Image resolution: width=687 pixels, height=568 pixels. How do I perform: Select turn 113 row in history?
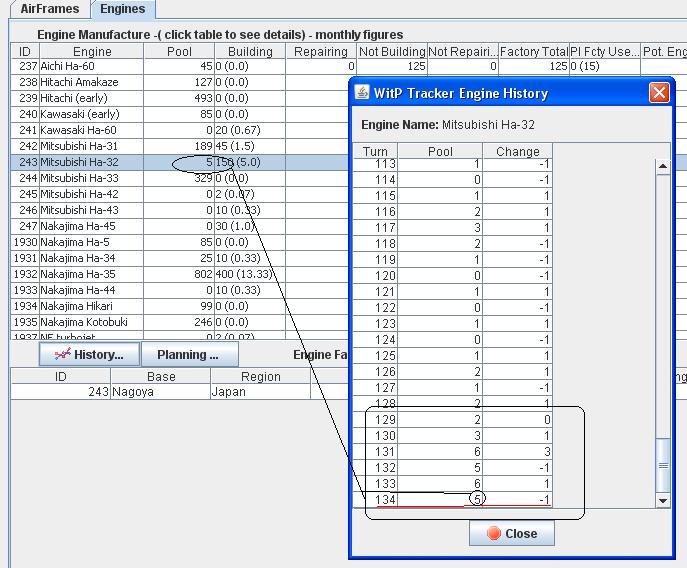(x=453, y=165)
